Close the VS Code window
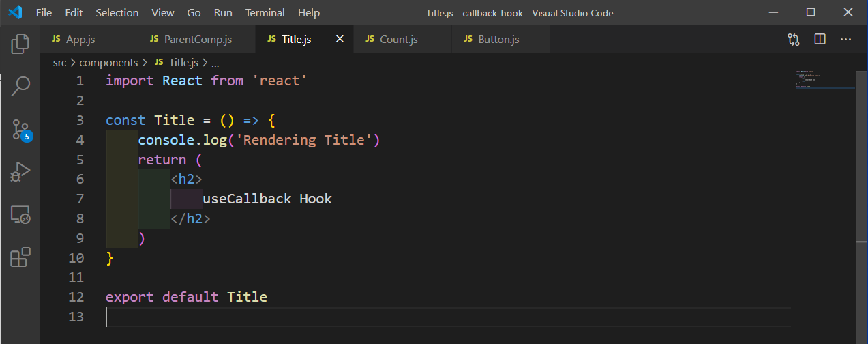Viewport: 868px width, 344px height. pyautogui.click(x=848, y=12)
